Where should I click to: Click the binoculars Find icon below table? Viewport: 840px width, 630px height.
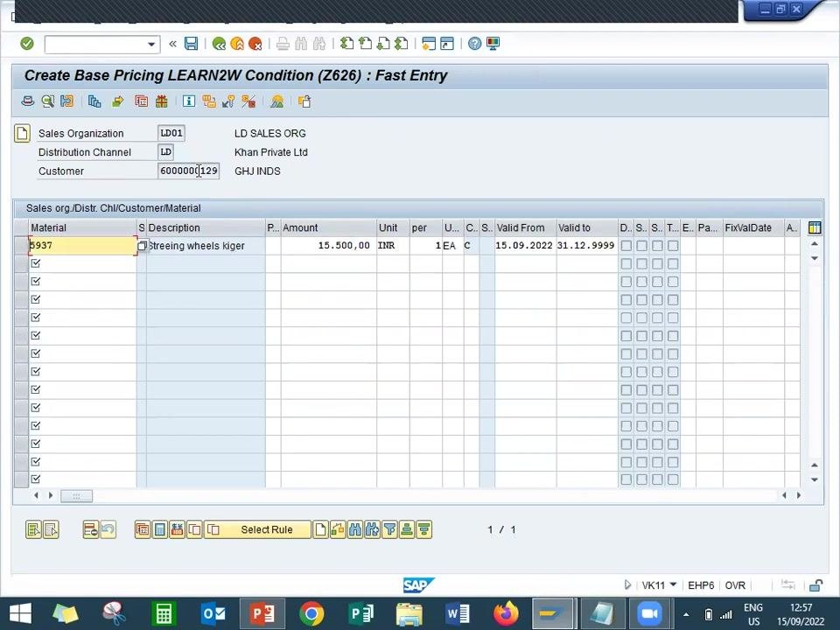354,530
